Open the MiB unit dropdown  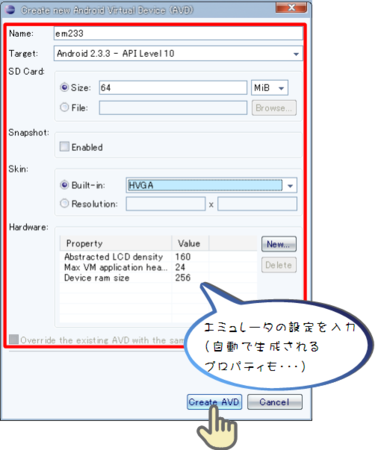point(269,88)
